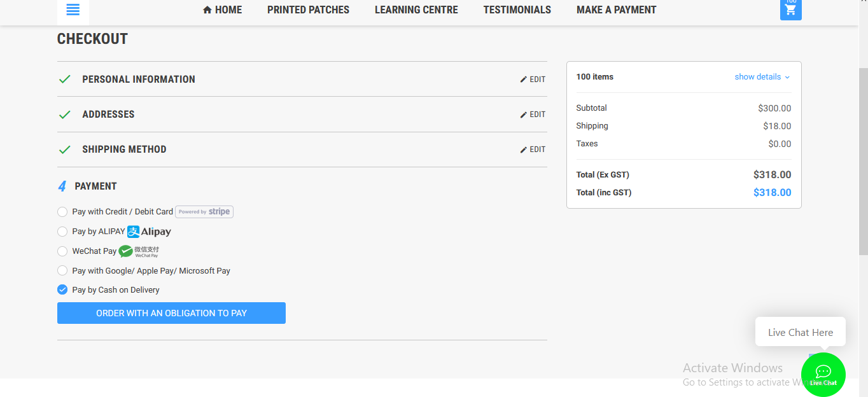Open the hamburger menu icon

pos(73,10)
